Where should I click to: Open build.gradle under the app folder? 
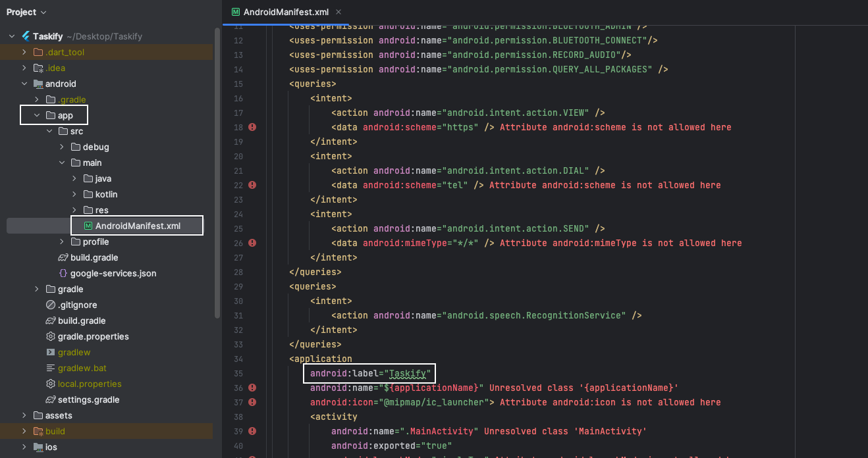(x=94, y=257)
